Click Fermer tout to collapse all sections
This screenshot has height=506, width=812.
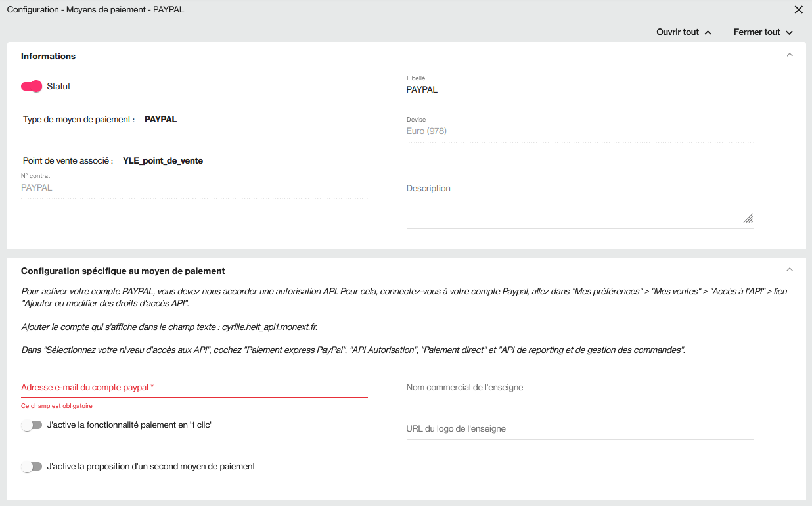[x=763, y=32]
